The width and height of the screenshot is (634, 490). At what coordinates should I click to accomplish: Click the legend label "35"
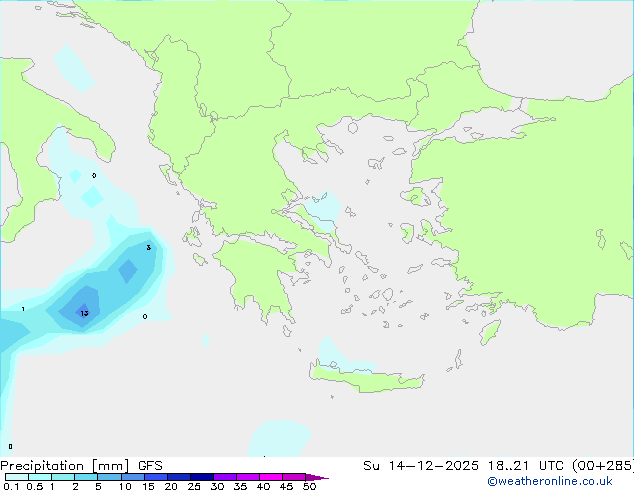(x=240, y=486)
